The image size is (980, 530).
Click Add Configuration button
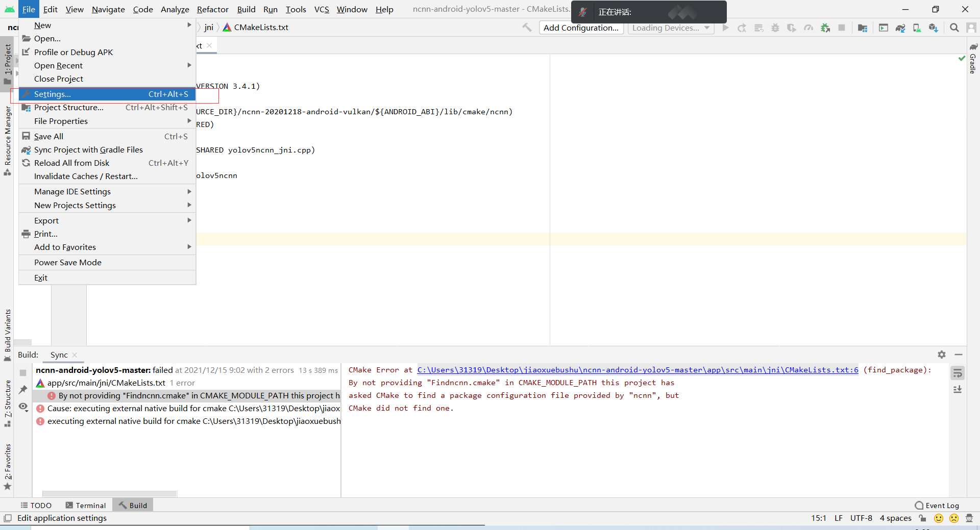580,28
